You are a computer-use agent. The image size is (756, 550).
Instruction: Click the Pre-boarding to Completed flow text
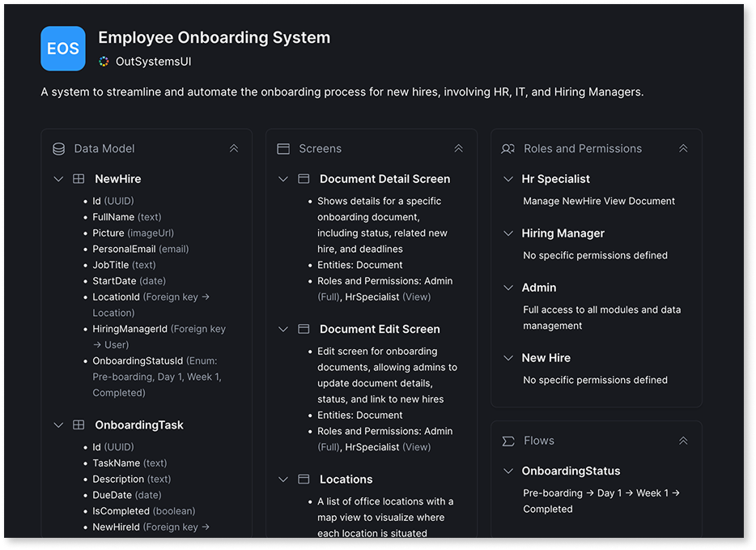pyautogui.click(x=601, y=501)
